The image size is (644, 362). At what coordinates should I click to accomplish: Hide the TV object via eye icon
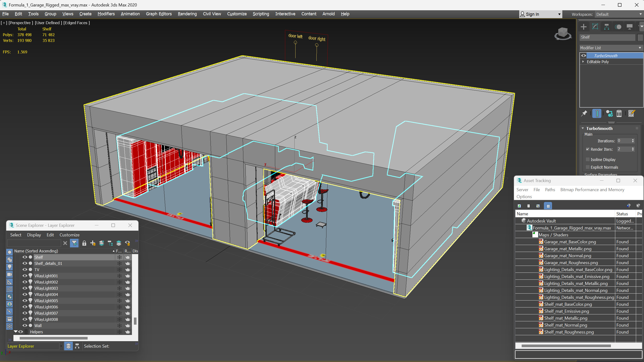25,270
